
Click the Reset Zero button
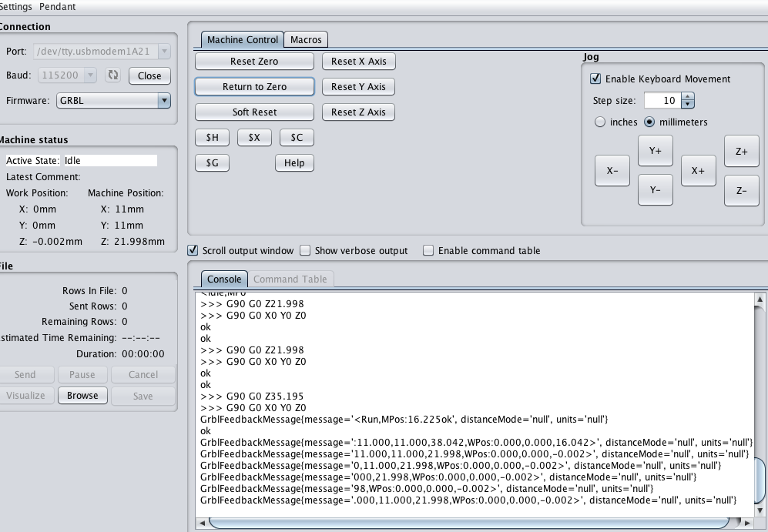(254, 61)
